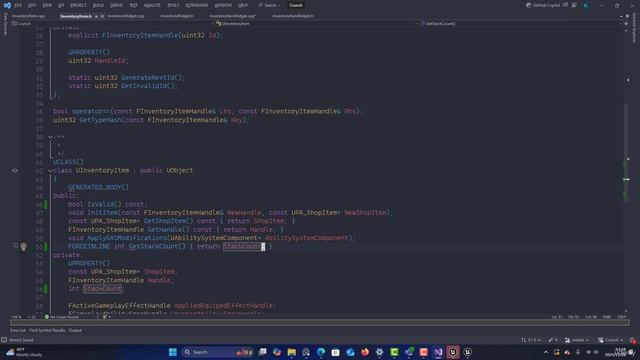This screenshot has width=640, height=360.
Task: Open highlighted Unreal Engine taskbar icon
Action: (453, 352)
